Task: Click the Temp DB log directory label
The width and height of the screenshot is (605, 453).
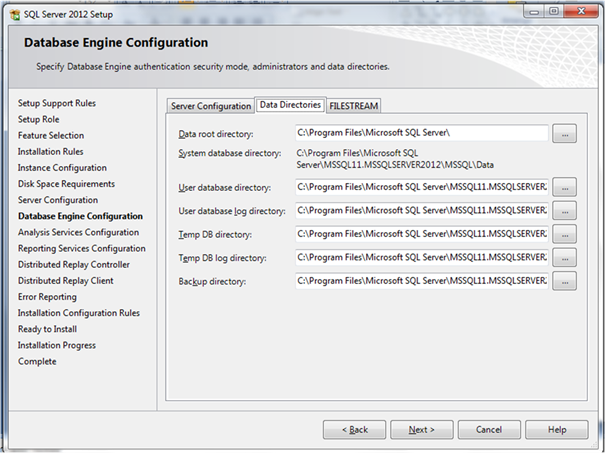Action: [222, 258]
